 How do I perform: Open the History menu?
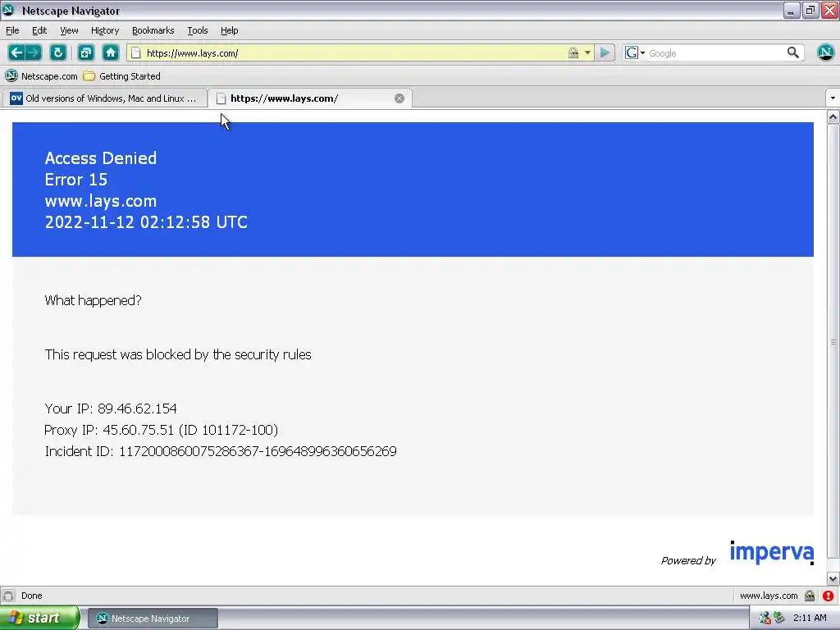pos(105,30)
